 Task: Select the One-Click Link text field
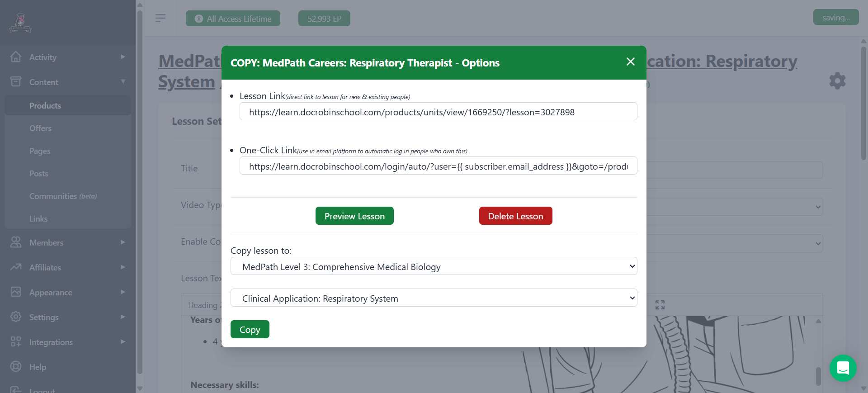click(438, 166)
